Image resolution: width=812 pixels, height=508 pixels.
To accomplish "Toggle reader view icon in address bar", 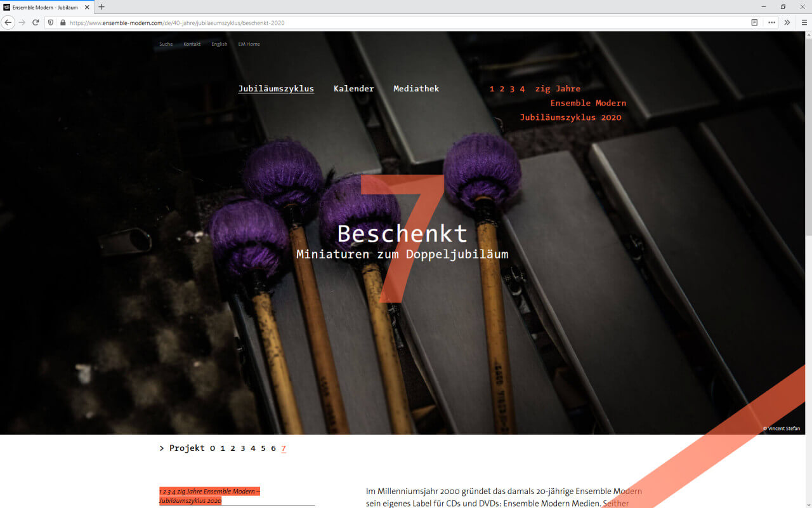I will point(754,22).
